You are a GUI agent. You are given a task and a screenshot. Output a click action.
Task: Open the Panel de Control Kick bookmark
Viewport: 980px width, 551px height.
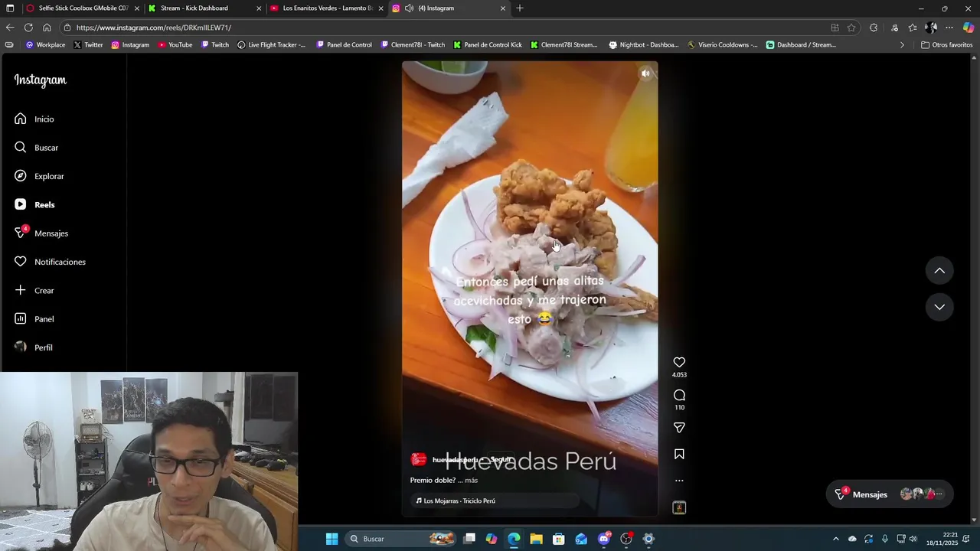(x=488, y=45)
